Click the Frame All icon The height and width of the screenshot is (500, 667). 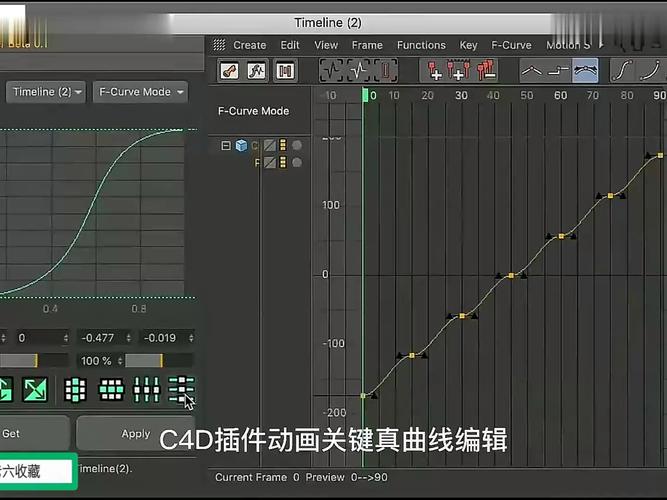[331, 70]
